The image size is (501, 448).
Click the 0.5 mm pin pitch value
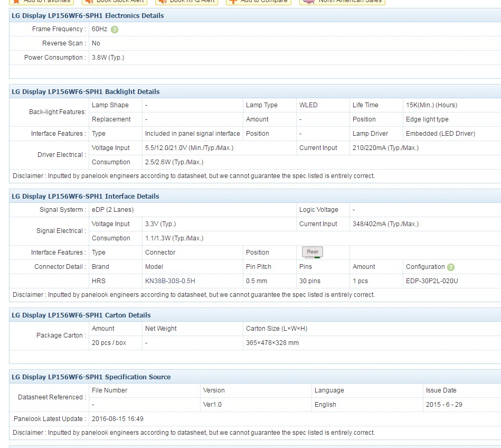pos(256,281)
